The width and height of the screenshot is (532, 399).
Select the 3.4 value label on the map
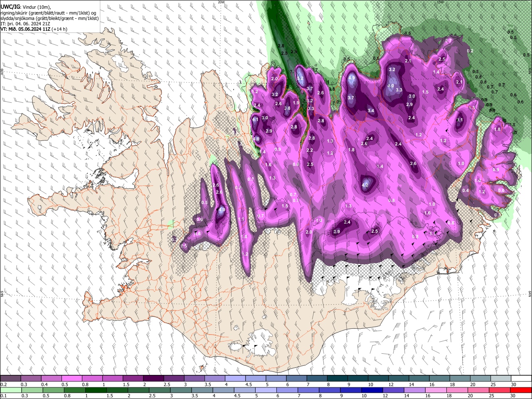(x=371, y=111)
